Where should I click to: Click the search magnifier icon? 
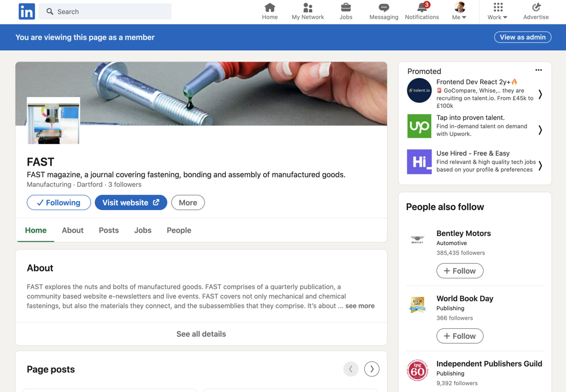pyautogui.click(x=50, y=11)
